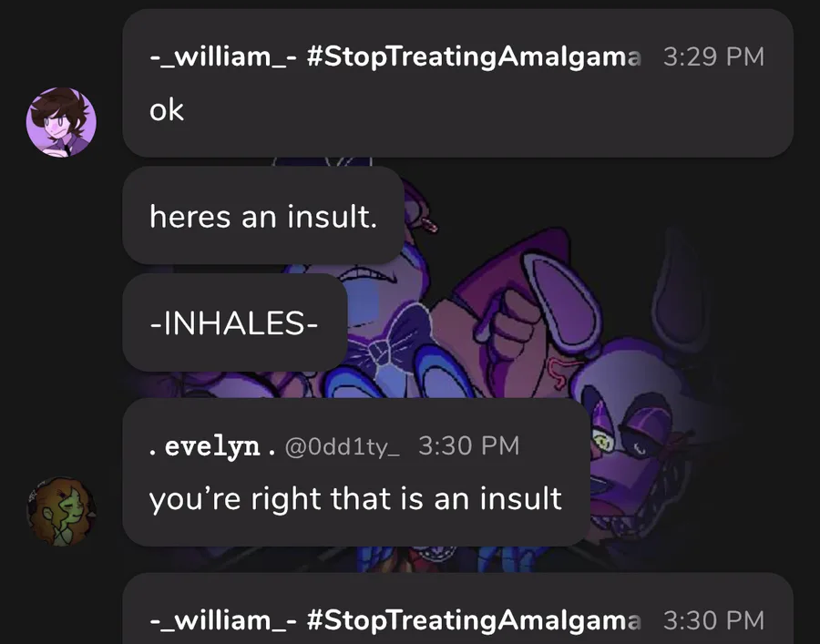
Task: Click the @0dd1ty_ username handle
Action: (343, 446)
